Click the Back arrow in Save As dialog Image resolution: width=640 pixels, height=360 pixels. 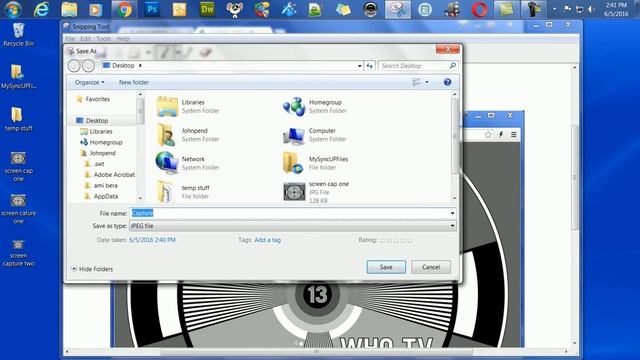click(74, 65)
